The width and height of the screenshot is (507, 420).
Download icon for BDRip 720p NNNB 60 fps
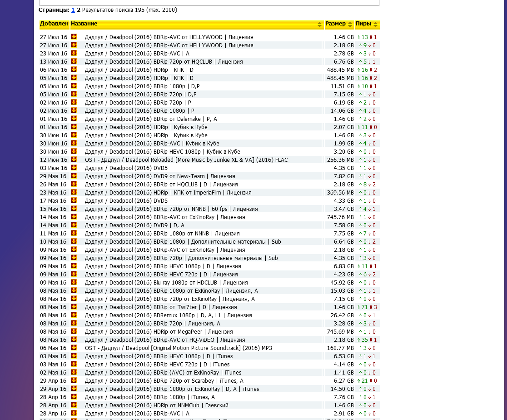(x=74, y=209)
